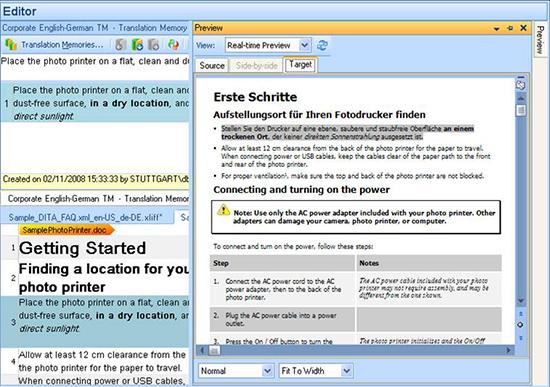This screenshot has width=550, height=387.
Task: Click the upper Corporate English-German TM pane title
Action: 95,28
